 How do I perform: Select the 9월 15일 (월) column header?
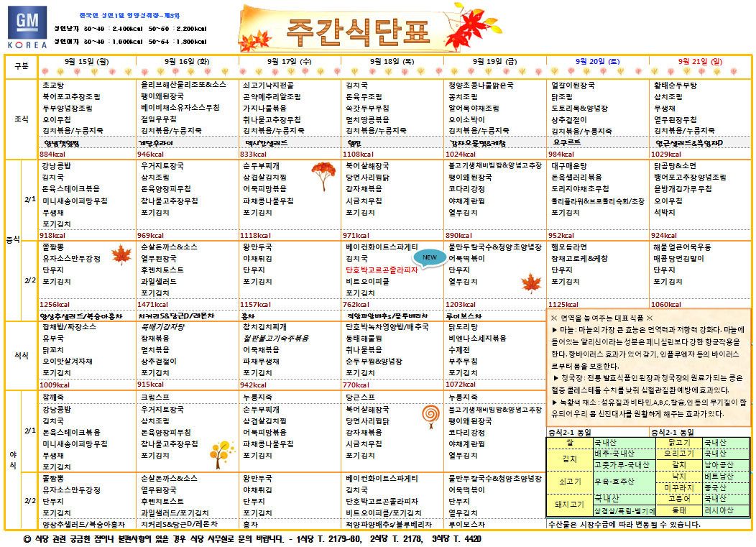86,62
